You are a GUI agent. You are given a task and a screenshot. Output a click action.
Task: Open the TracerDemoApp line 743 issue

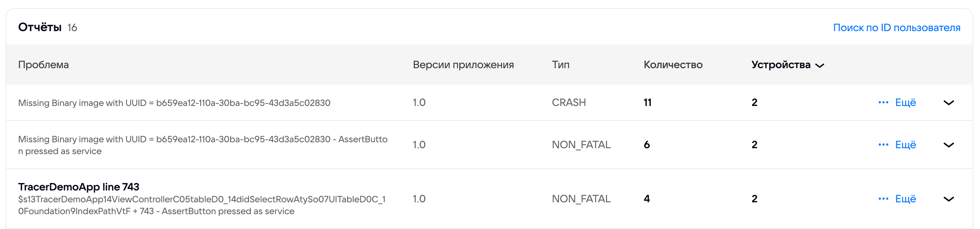point(79,187)
